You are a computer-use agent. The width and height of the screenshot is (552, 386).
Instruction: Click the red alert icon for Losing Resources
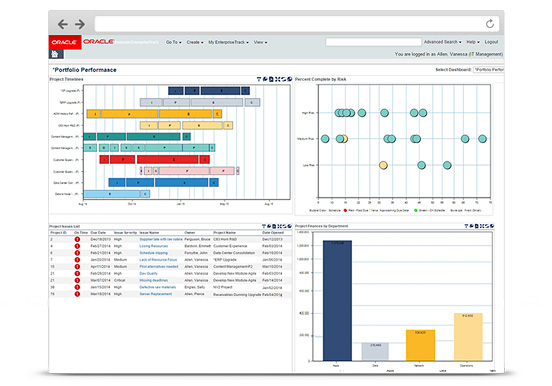[77, 246]
